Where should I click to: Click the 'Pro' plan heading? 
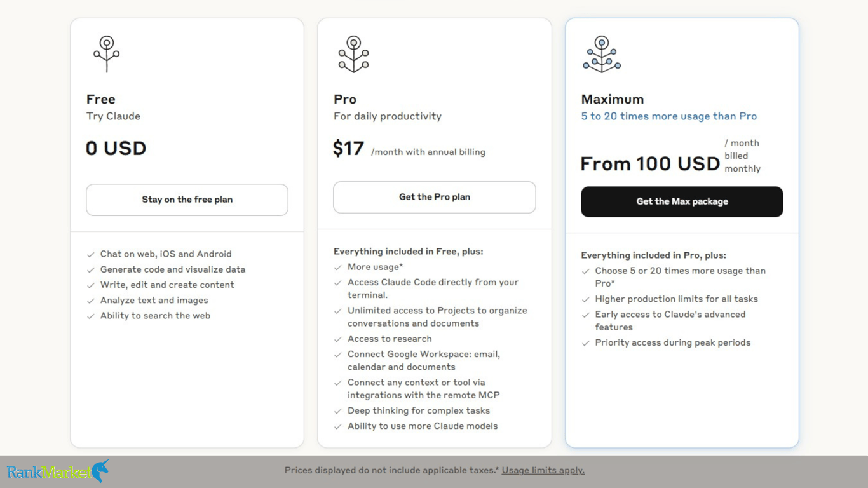pyautogui.click(x=345, y=99)
